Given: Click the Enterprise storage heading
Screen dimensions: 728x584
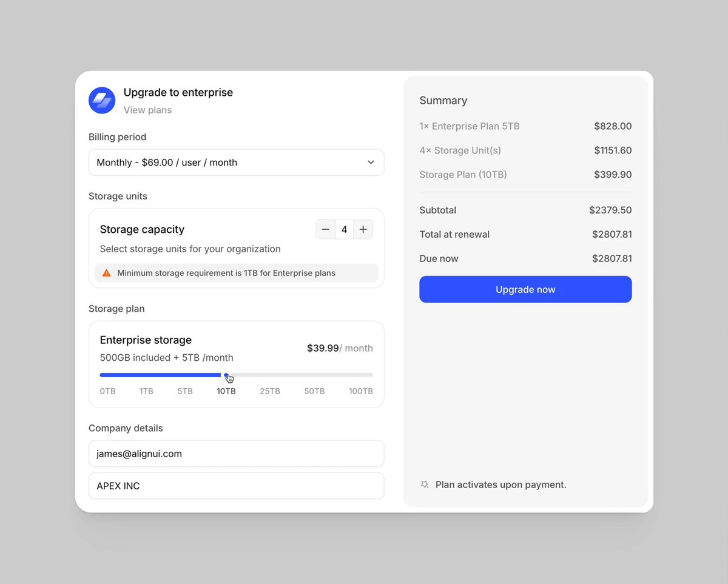Looking at the screenshot, I should (x=146, y=340).
